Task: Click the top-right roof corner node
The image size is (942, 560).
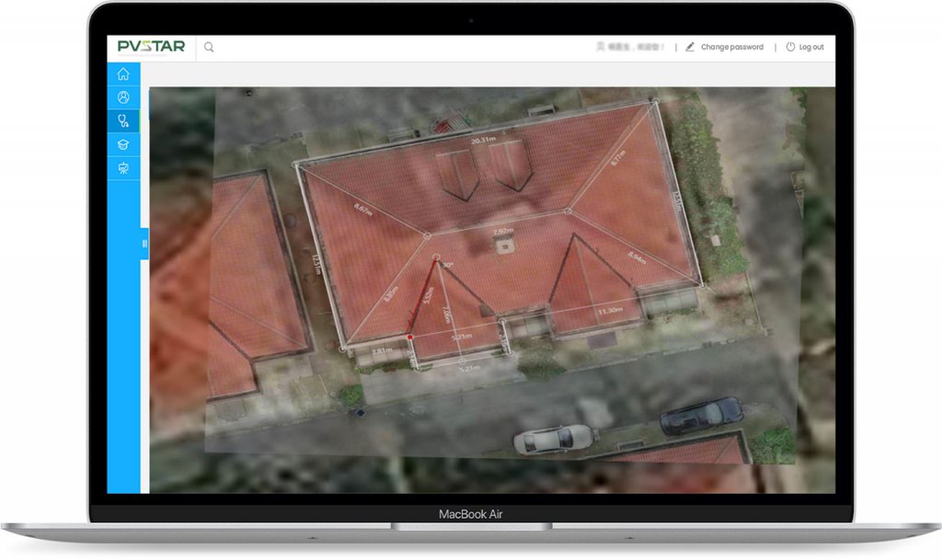Action: tap(655, 100)
